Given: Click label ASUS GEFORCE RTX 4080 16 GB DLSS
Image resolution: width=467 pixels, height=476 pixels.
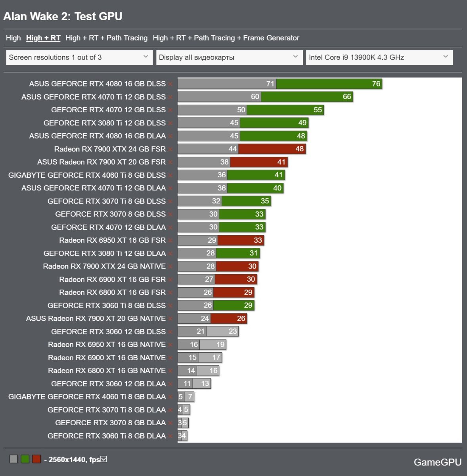Looking at the screenshot, I should pos(98,84).
